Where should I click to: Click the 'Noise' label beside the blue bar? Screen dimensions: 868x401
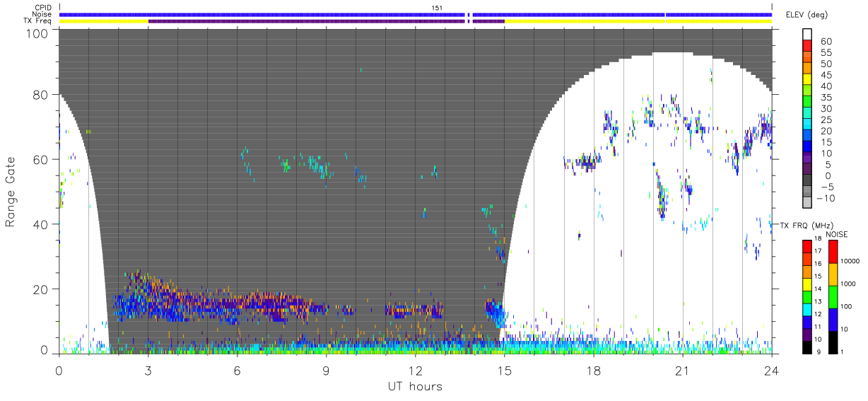[x=43, y=14]
